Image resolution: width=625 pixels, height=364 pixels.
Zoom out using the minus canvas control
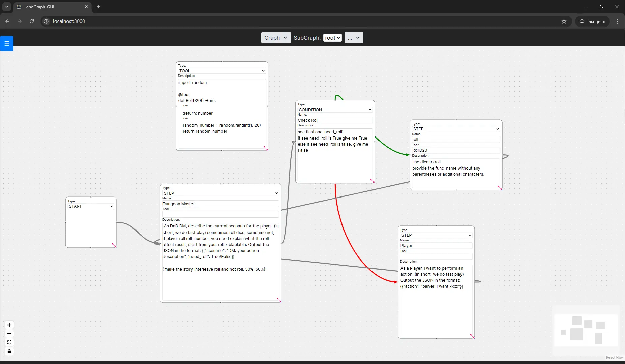point(9,334)
